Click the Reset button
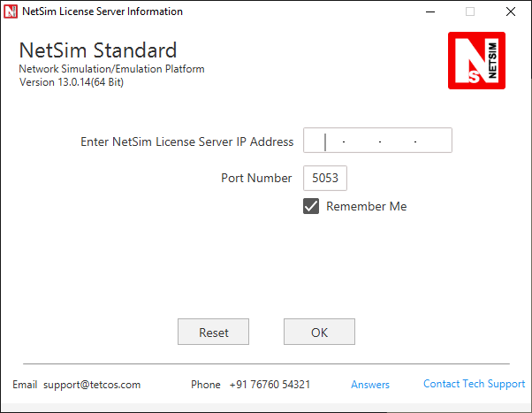The image size is (532, 413). pyautogui.click(x=213, y=332)
